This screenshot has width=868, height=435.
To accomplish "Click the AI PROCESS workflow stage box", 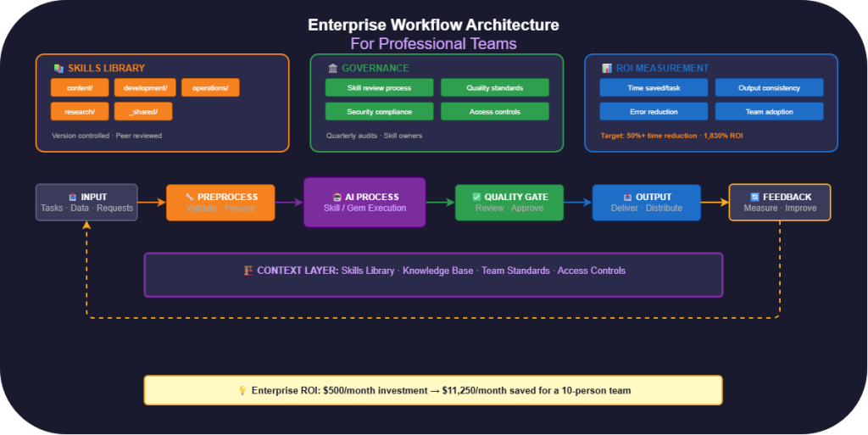I will click(364, 203).
